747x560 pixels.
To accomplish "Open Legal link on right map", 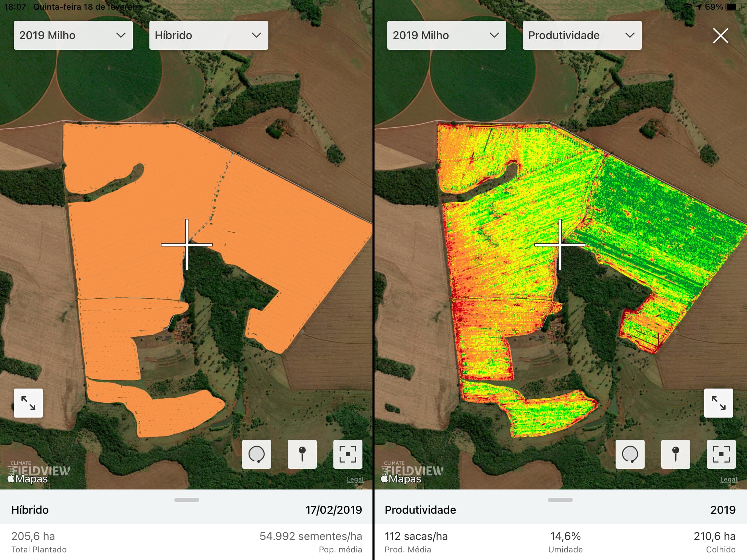I will (729, 479).
